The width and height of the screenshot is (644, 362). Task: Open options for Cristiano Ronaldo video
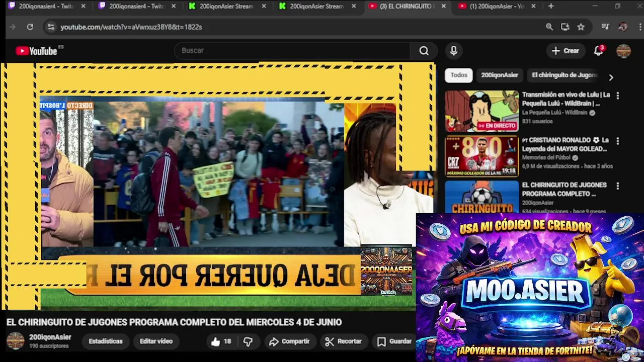(618, 141)
